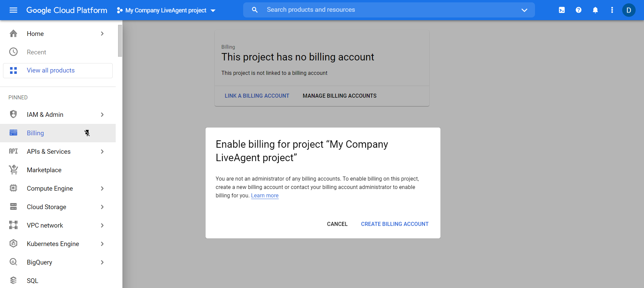Click the Recent clock icon

(x=13, y=52)
